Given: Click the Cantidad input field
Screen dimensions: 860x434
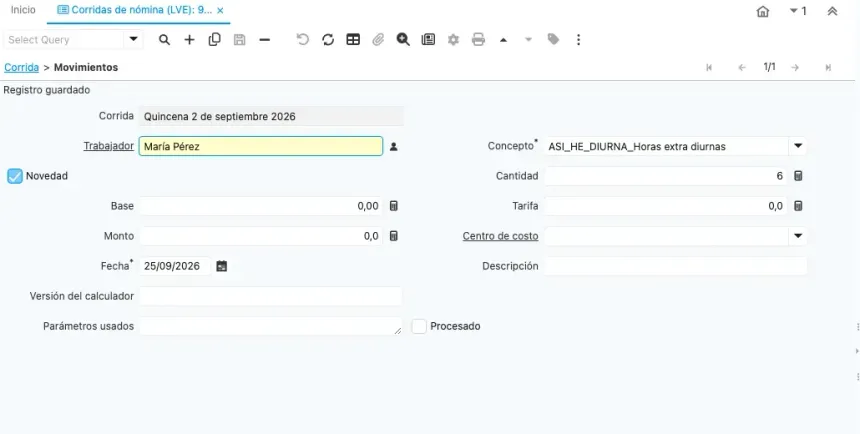Looking at the screenshot, I should 666,176.
